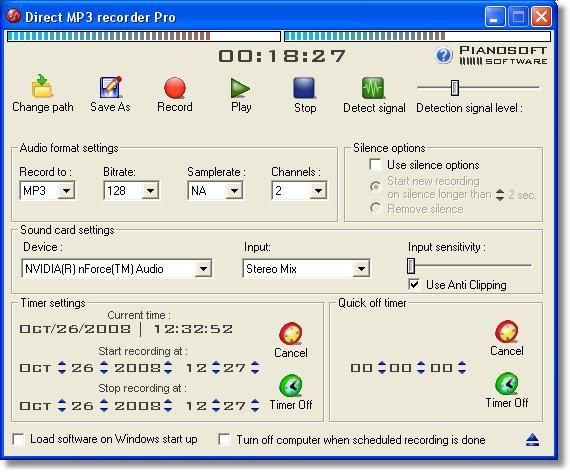The height and width of the screenshot is (472, 570).
Task: Open help with the blue question mark icon
Action: [444, 56]
